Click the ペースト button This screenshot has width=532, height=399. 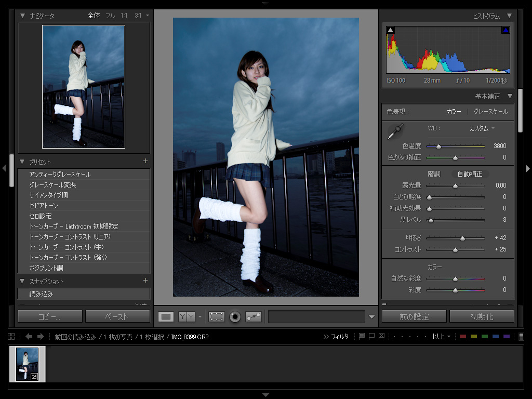116,316
